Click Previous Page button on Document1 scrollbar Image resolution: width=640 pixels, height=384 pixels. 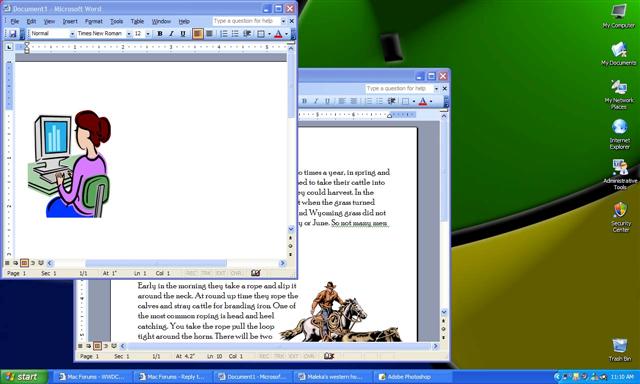coord(291,238)
